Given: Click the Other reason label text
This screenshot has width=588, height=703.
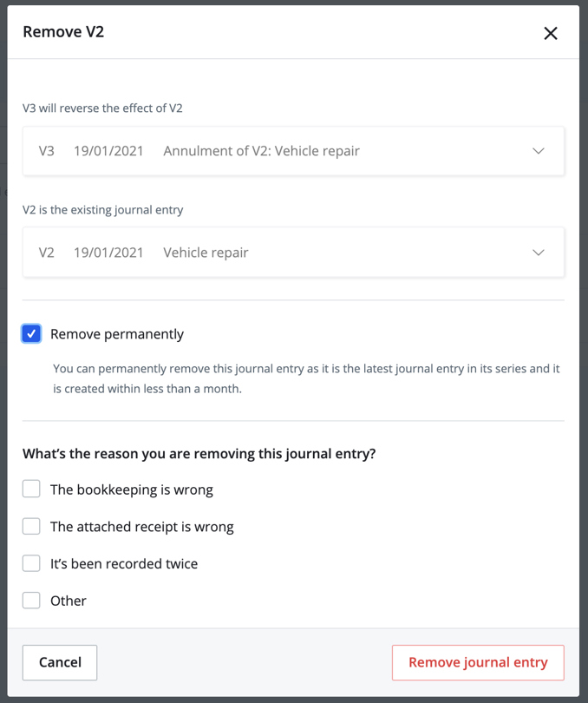Looking at the screenshot, I should [69, 600].
